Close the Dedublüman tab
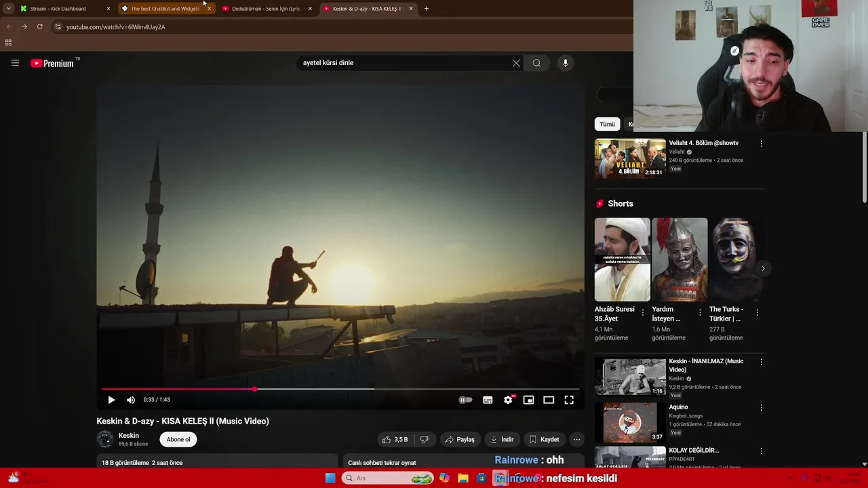The height and width of the screenshot is (488, 868). click(310, 9)
